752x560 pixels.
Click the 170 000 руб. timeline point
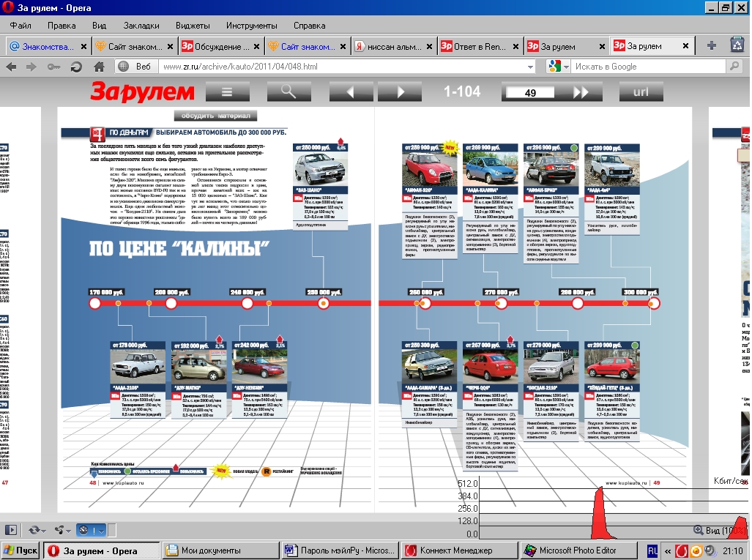pos(95,303)
